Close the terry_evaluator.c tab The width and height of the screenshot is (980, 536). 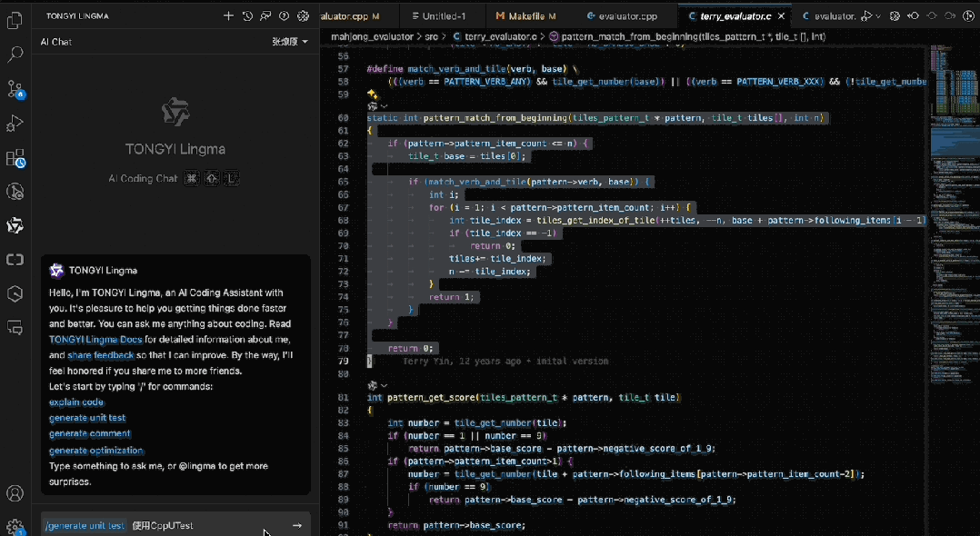pyautogui.click(x=781, y=16)
